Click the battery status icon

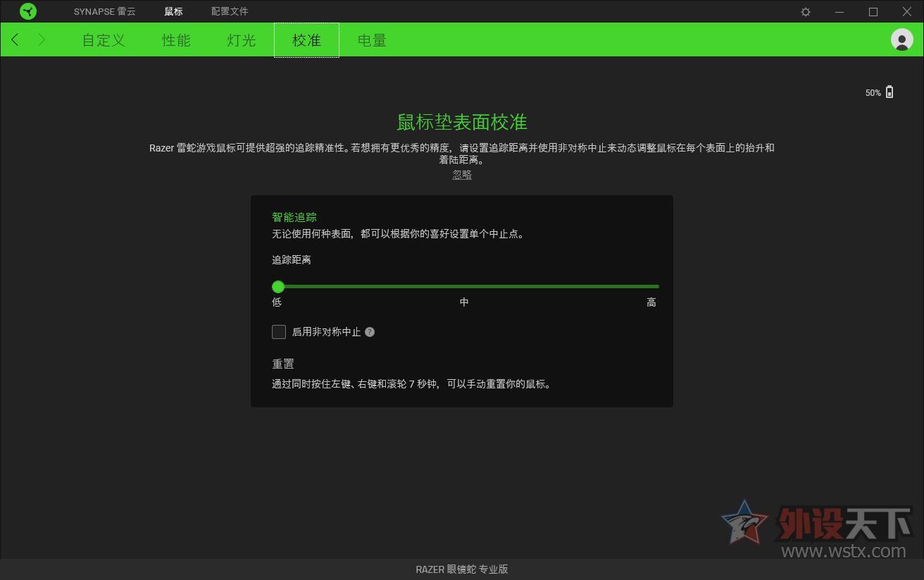(x=889, y=92)
